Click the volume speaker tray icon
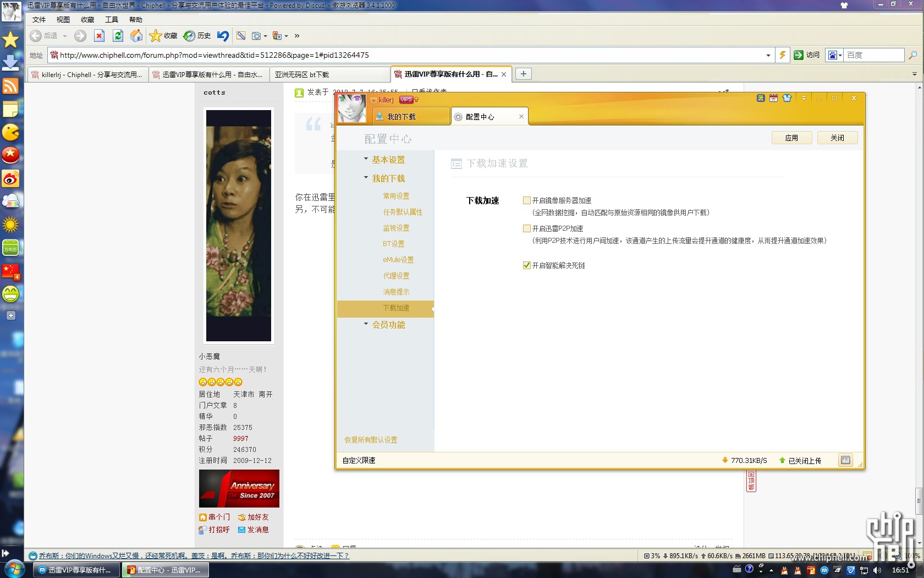Viewport: 924px width, 578px height. pos(877,570)
